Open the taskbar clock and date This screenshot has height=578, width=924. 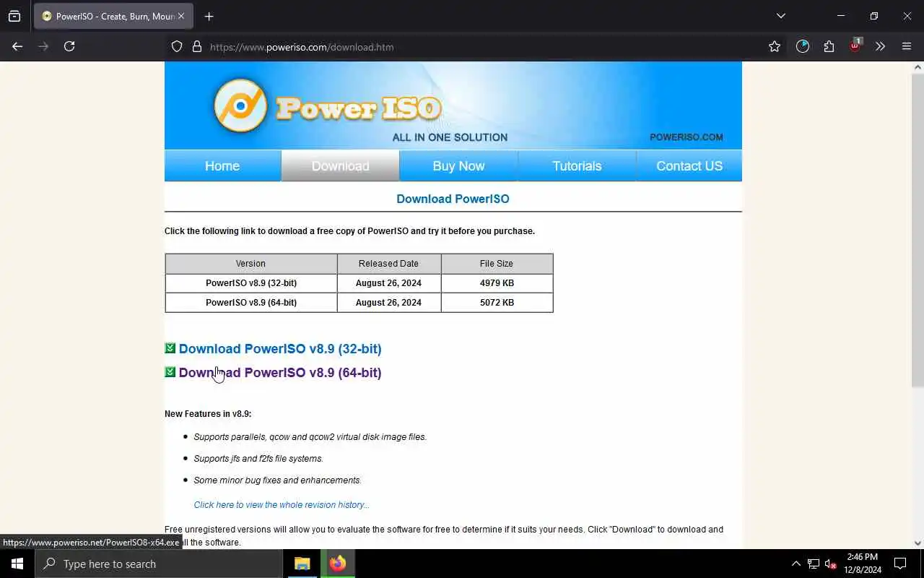tap(862, 564)
